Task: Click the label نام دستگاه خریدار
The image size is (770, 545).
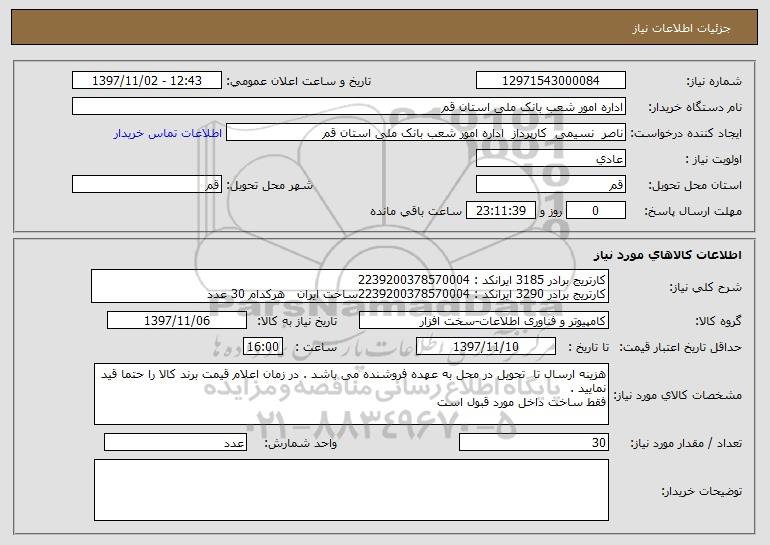Action: coord(695,108)
